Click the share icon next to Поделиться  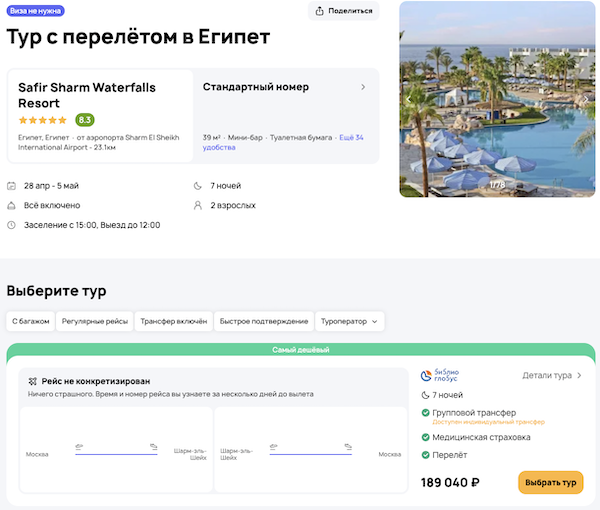[320, 11]
